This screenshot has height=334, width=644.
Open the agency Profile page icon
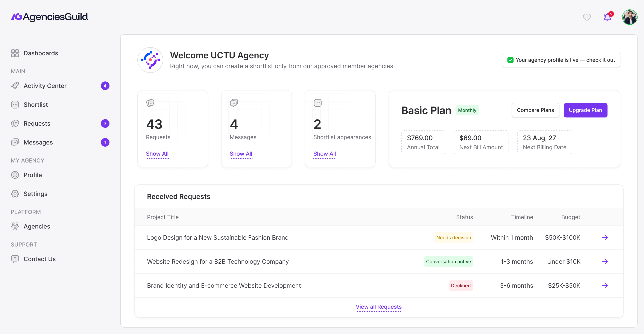click(x=15, y=175)
